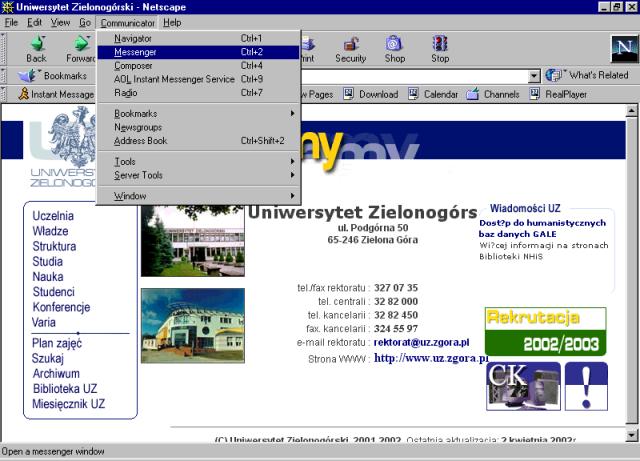Follow the Studenci link
The height and width of the screenshot is (461, 640).
(53, 292)
